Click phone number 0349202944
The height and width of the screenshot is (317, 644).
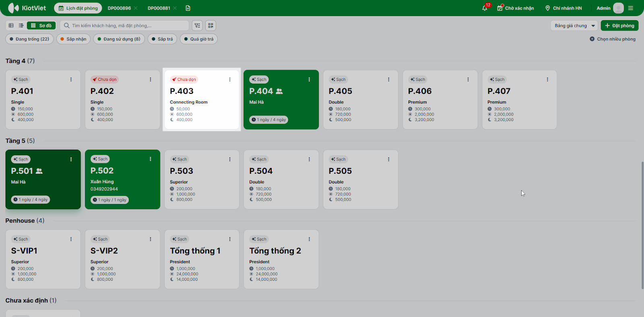pyautogui.click(x=104, y=189)
